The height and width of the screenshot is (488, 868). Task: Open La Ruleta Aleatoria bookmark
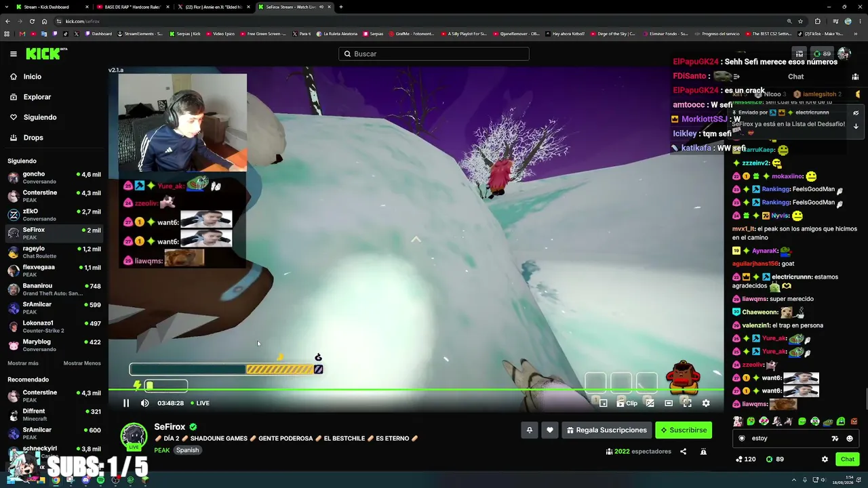[337, 34]
